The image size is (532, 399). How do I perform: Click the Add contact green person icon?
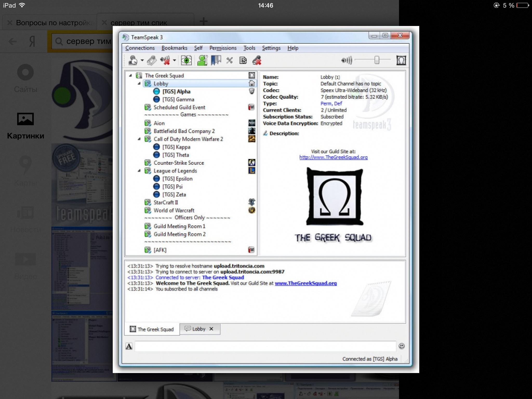202,61
